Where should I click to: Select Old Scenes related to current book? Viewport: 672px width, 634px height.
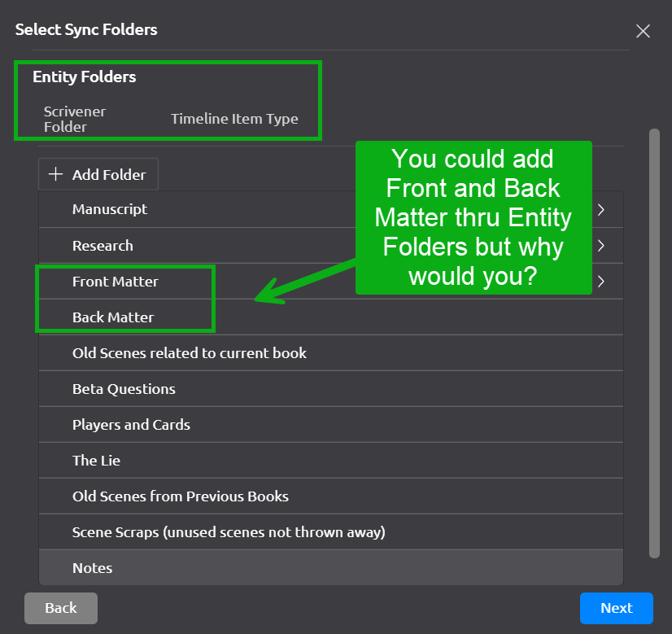click(190, 353)
